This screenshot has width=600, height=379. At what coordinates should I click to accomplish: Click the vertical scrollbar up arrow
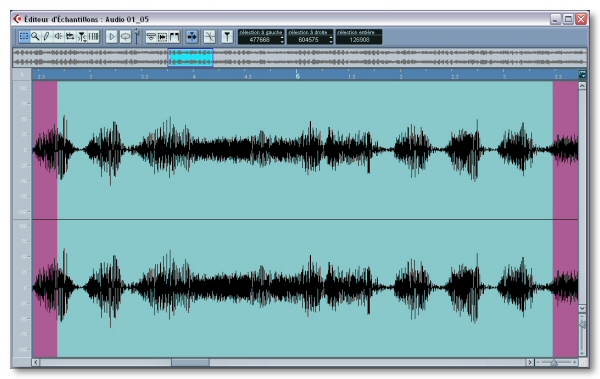tap(582, 86)
